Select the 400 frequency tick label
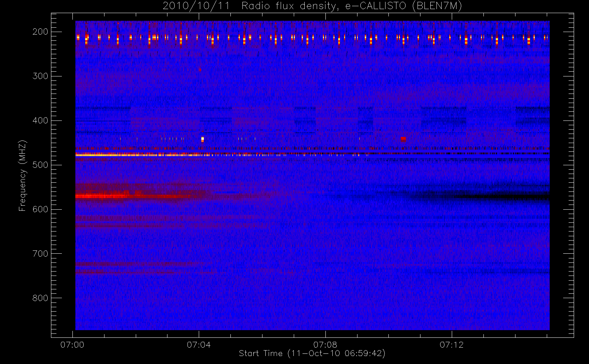Screen dimensions: 589x364 coord(40,120)
